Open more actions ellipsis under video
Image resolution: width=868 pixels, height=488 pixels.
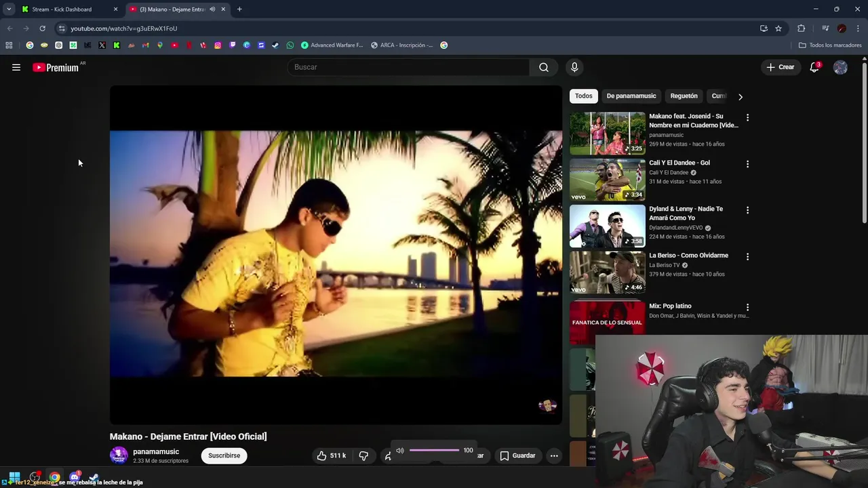click(x=554, y=455)
